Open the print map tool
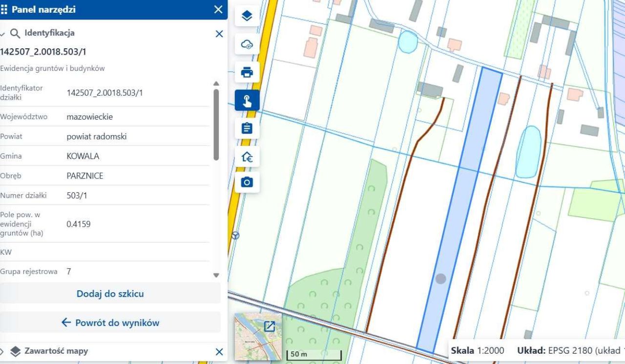Screen dimensions: 625x364 tap(247, 73)
